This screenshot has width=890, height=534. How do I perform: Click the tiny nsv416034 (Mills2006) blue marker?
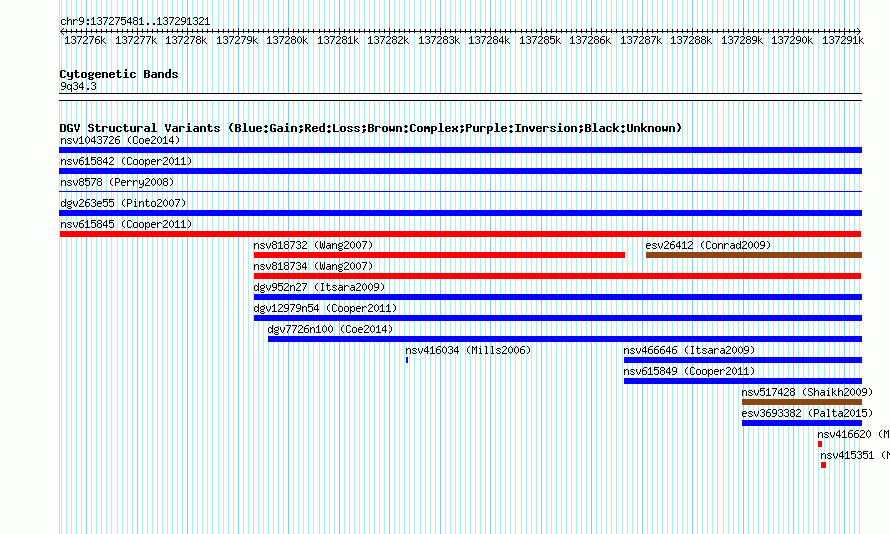407,360
